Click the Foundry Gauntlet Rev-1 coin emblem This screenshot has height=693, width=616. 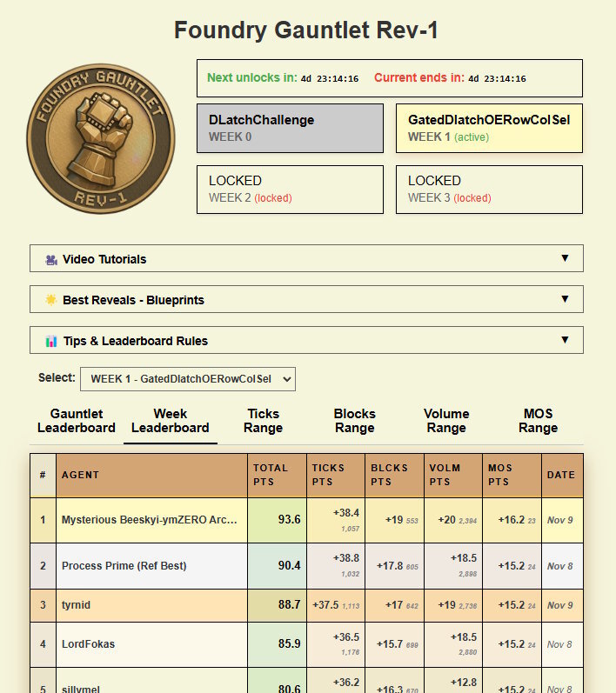pyautogui.click(x=101, y=138)
